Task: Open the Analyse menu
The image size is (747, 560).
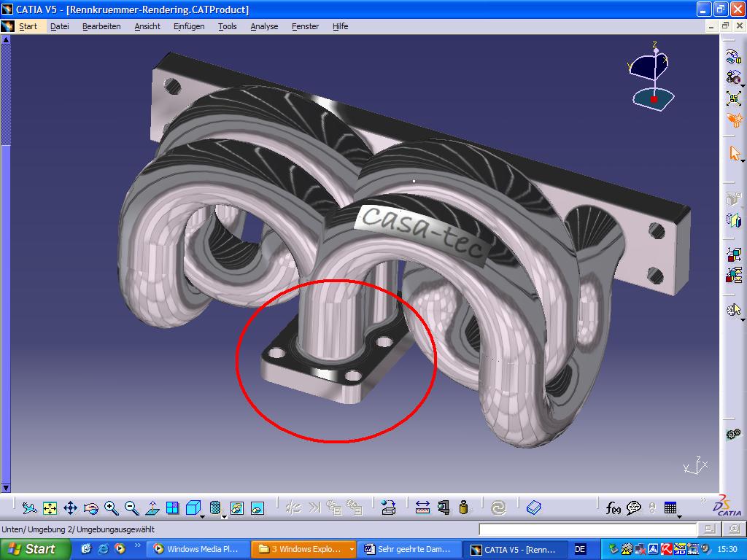Action: (264, 26)
